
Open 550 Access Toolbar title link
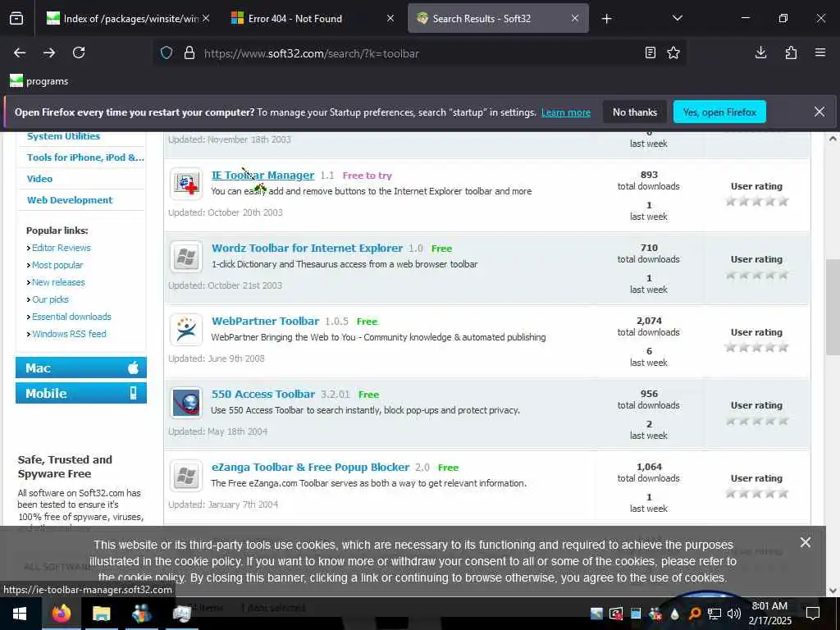pyautogui.click(x=263, y=395)
